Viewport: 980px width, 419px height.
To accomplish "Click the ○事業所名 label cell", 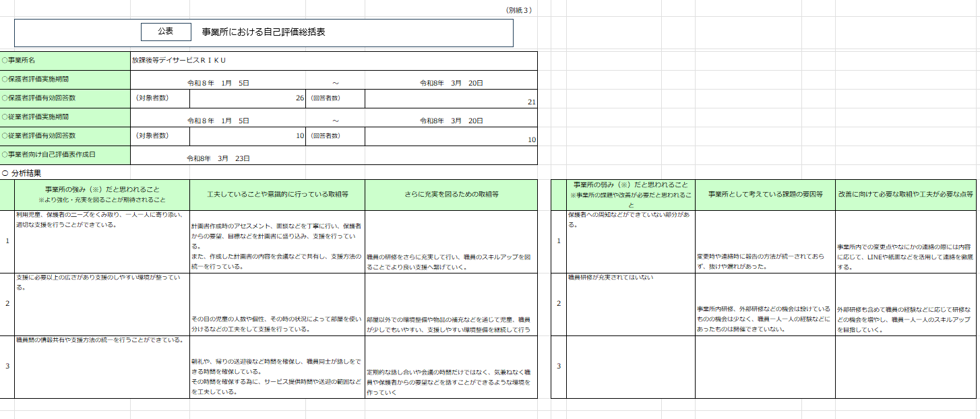I will point(65,61).
